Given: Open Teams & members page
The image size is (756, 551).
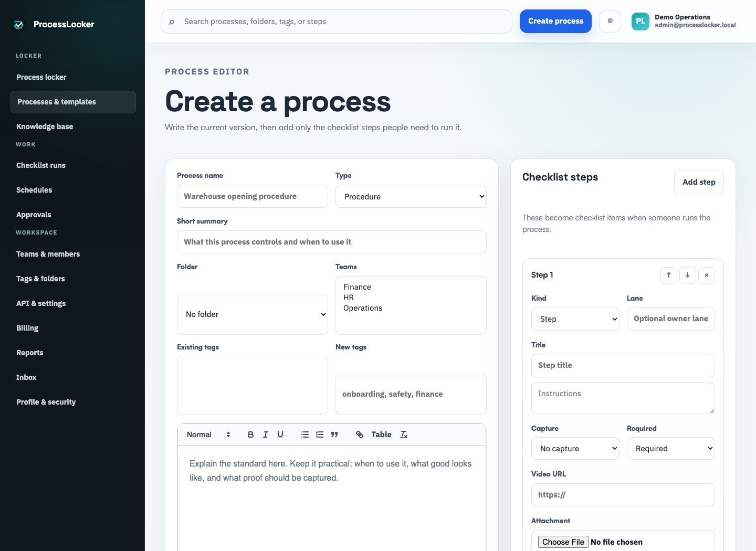Looking at the screenshot, I should (x=73, y=254).
